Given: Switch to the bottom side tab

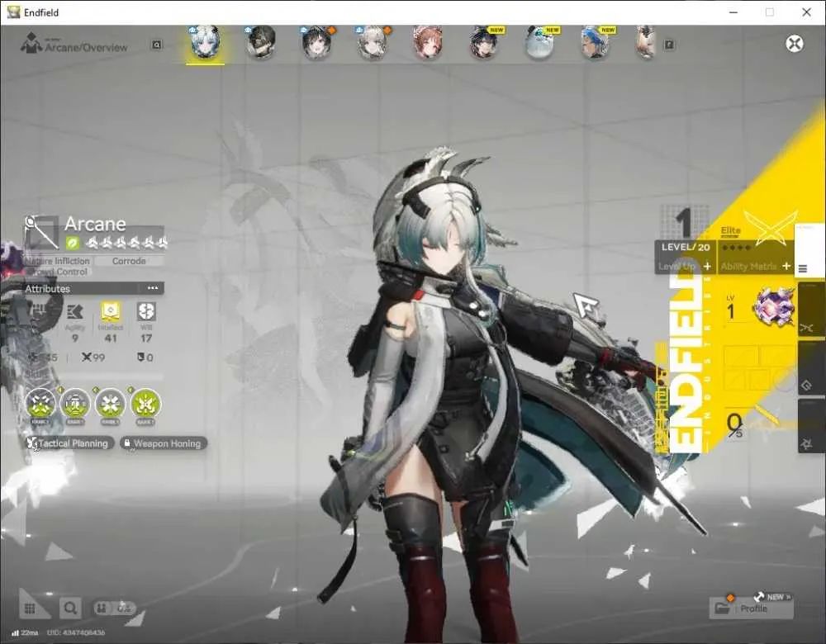Looking at the screenshot, I should tap(811, 426).
